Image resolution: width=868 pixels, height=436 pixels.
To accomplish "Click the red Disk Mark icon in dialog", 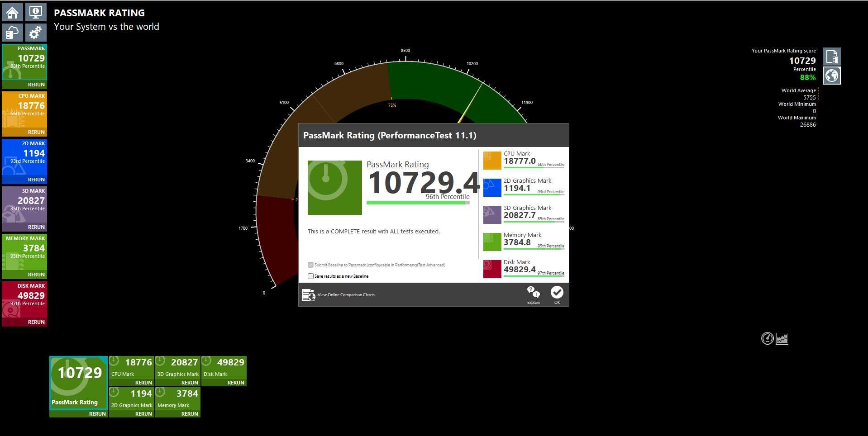I will (x=492, y=269).
